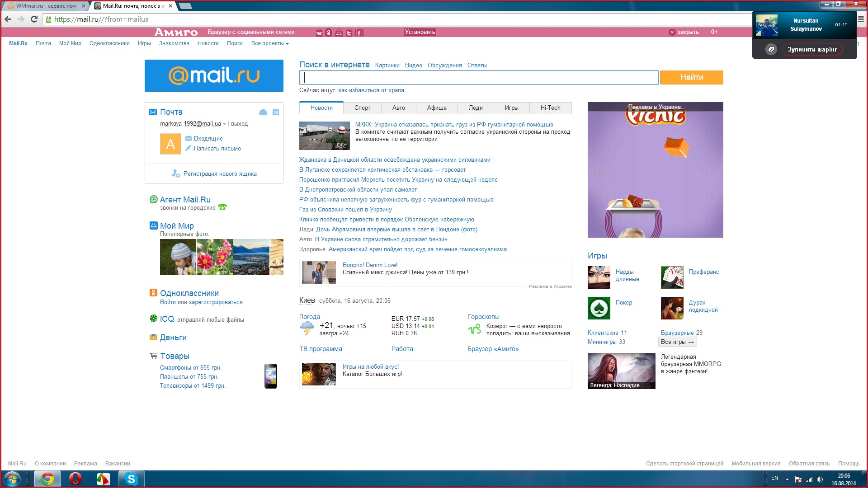Click the Все игры button
868x488 pixels.
pyautogui.click(x=678, y=342)
